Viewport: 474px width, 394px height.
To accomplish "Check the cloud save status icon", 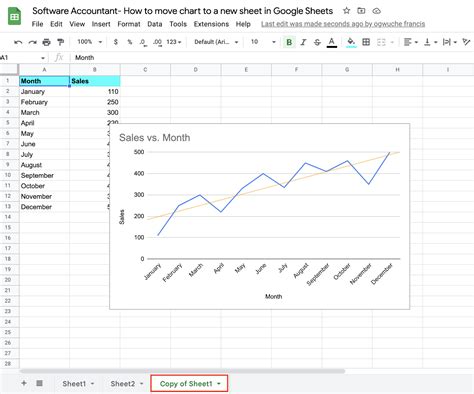I will [376, 11].
